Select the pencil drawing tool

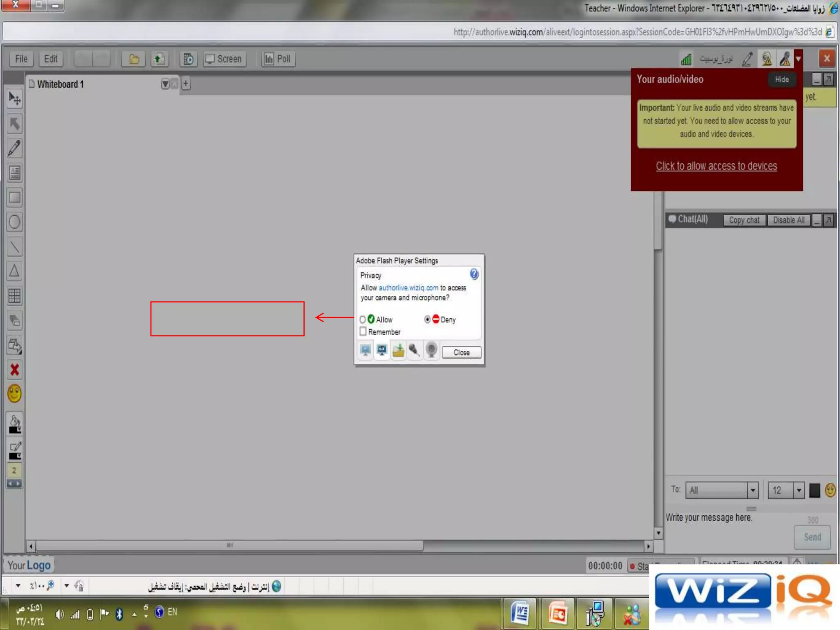click(x=14, y=148)
